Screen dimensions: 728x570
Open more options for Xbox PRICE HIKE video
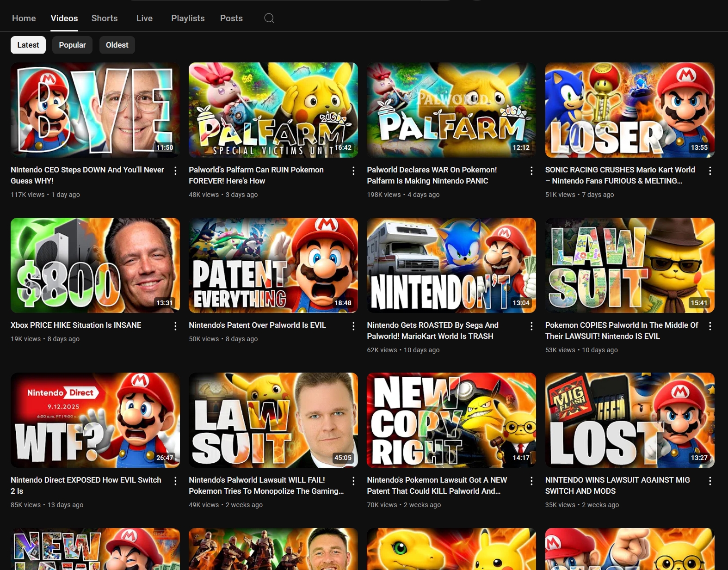[175, 326]
